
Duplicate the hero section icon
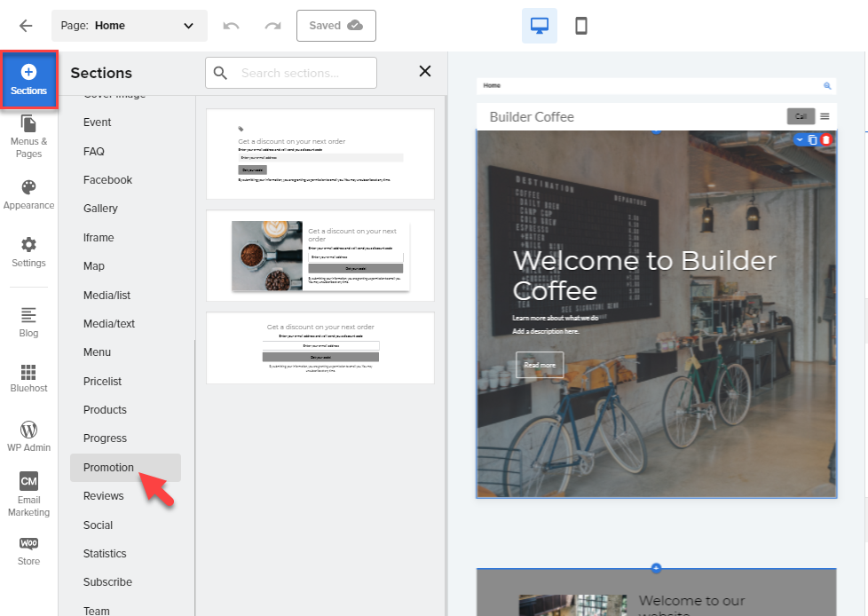tap(812, 139)
